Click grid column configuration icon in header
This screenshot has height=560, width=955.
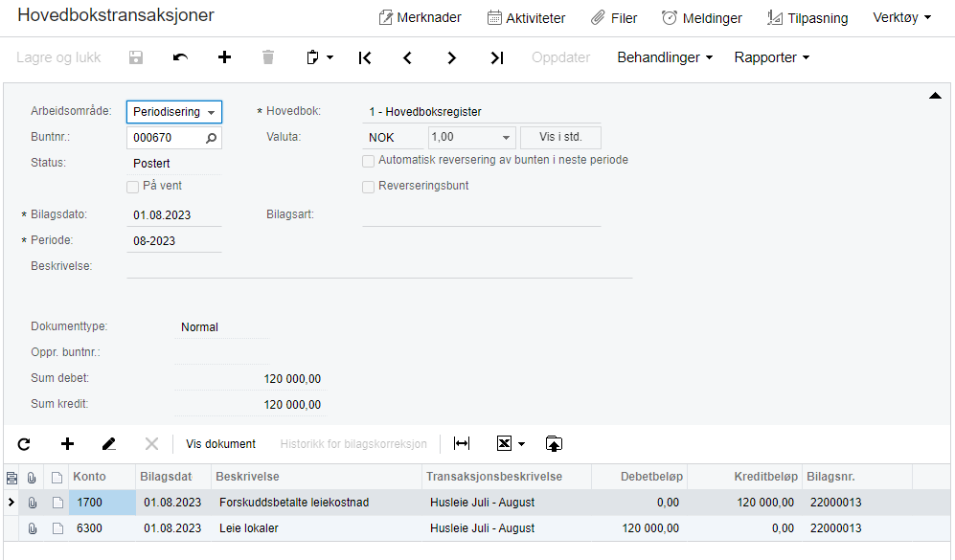[x=11, y=478]
